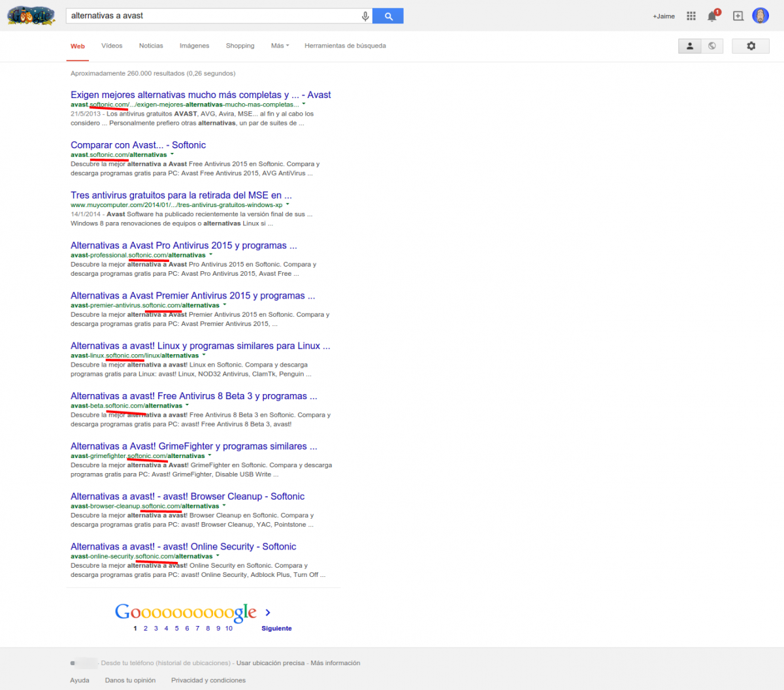The width and height of the screenshot is (784, 690).
Task: Open the Ayuda footer link
Action: pyautogui.click(x=80, y=680)
